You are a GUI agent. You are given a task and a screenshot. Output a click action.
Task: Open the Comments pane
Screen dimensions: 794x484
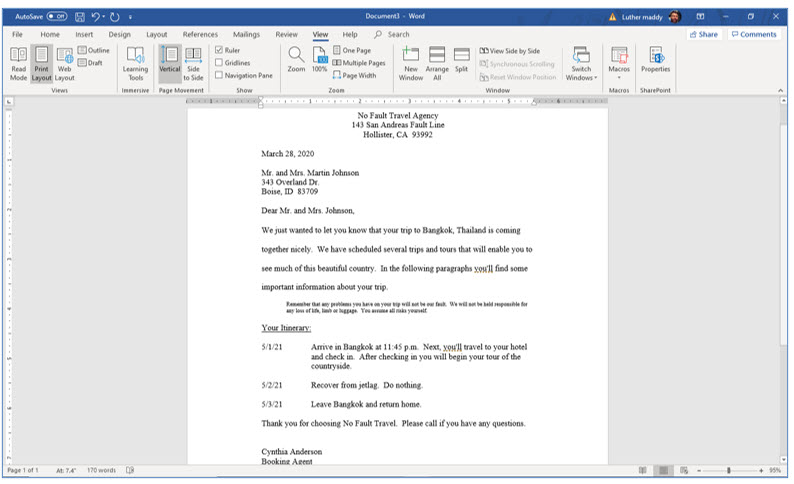click(754, 34)
